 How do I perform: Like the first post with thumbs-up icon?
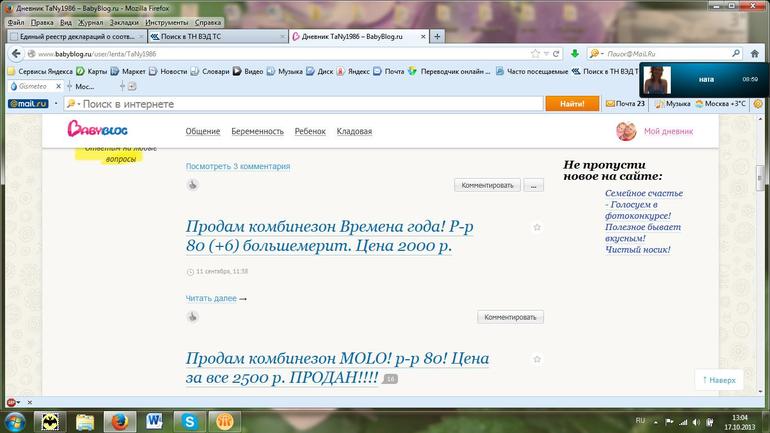192,185
